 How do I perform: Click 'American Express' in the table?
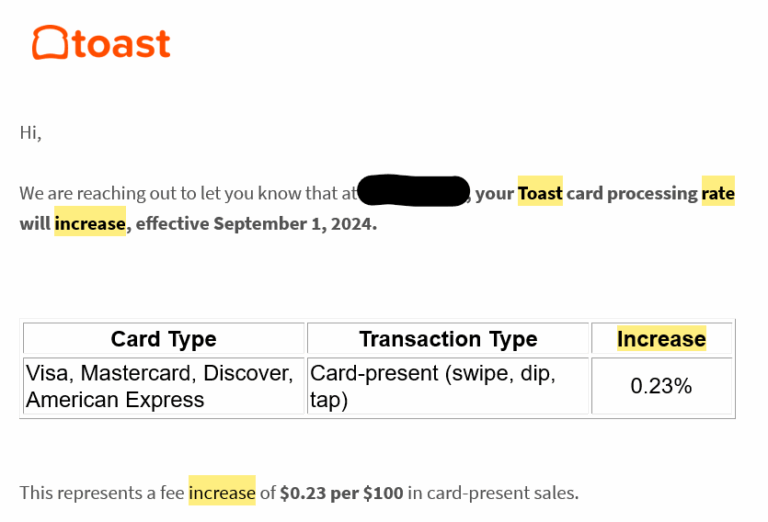click(115, 400)
